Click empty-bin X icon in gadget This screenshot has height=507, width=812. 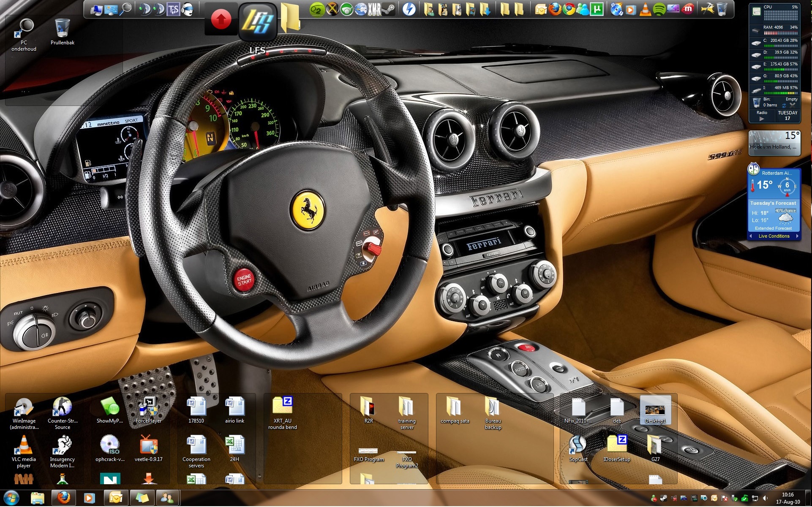(793, 105)
